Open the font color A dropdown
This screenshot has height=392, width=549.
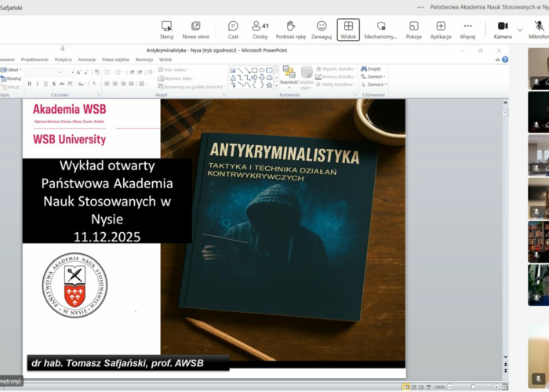[95, 84]
